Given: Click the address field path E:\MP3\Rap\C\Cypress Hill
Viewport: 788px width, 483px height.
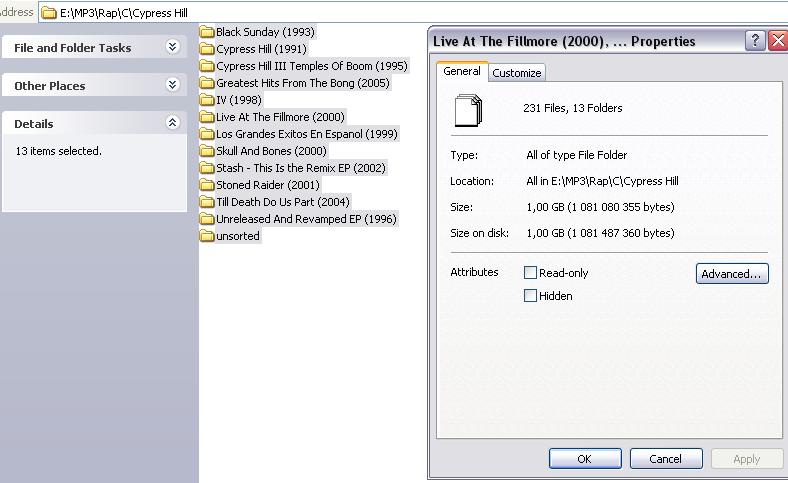Looking at the screenshot, I should 124,13.
